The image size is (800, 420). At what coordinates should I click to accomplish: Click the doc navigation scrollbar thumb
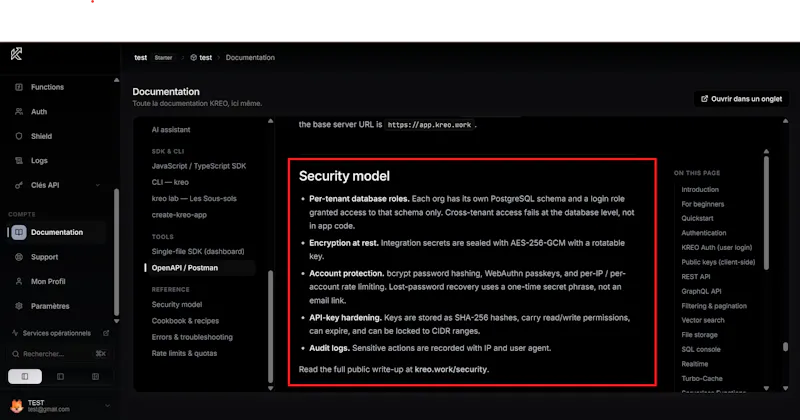270,327
